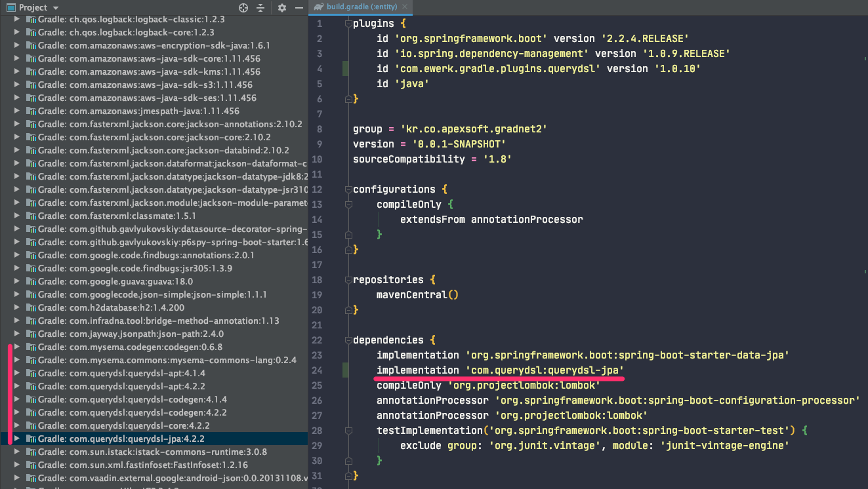Screen dimensions: 868x489
Task: Click the library icon beside guava:18.0
Action: (x=30, y=281)
